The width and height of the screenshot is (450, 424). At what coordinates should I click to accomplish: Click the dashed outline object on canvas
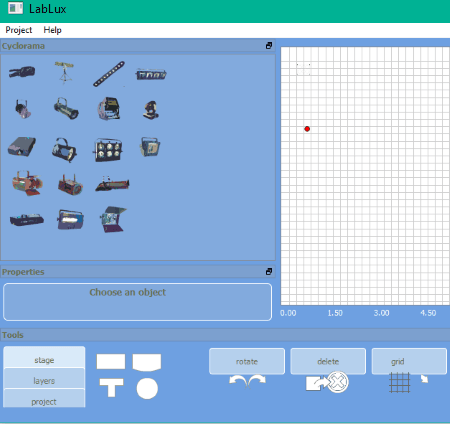(x=304, y=69)
